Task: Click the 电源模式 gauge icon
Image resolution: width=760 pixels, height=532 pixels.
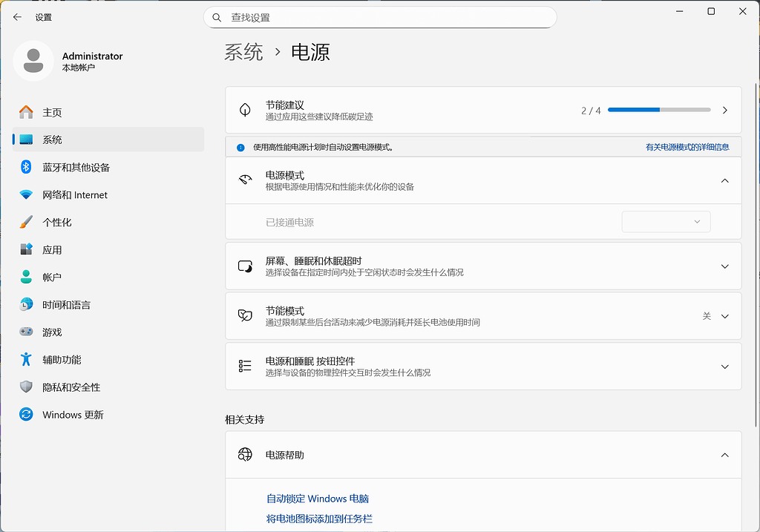Action: (x=245, y=180)
